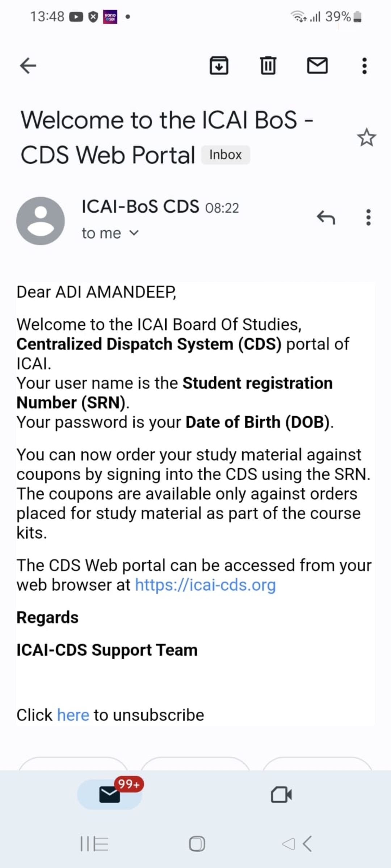
Task: Open the https://icai-cds.org link
Action: click(205, 585)
